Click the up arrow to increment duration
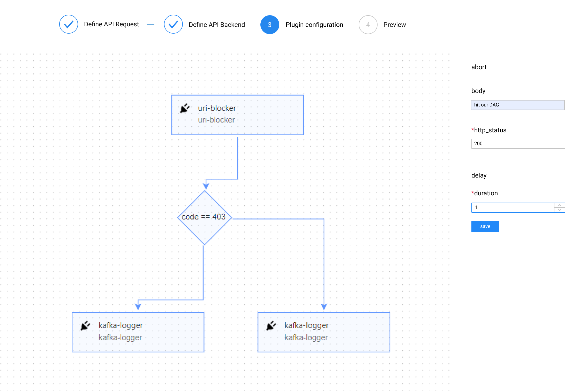The height and width of the screenshot is (392, 587). pyautogui.click(x=559, y=205)
